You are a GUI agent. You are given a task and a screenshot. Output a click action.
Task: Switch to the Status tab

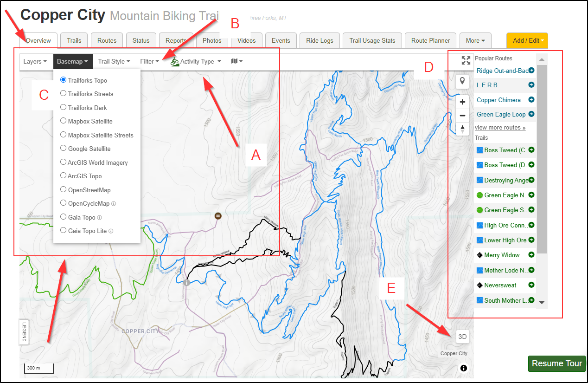point(141,40)
